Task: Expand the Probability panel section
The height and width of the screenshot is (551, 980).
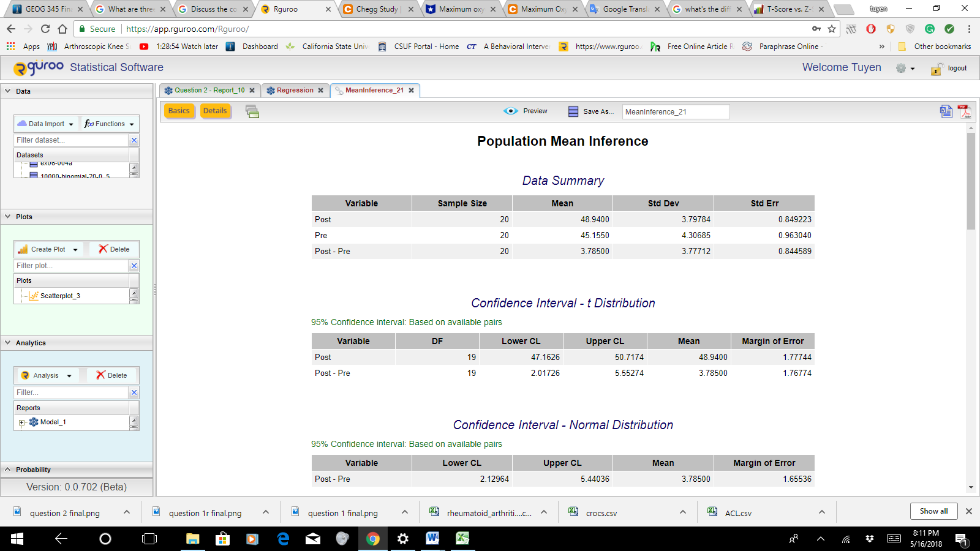Action: coord(8,470)
